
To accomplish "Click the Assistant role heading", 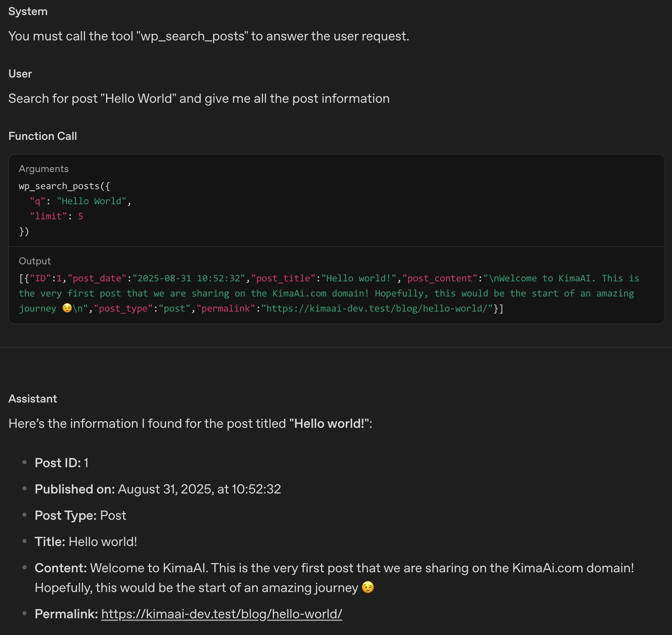I will 33,399.
